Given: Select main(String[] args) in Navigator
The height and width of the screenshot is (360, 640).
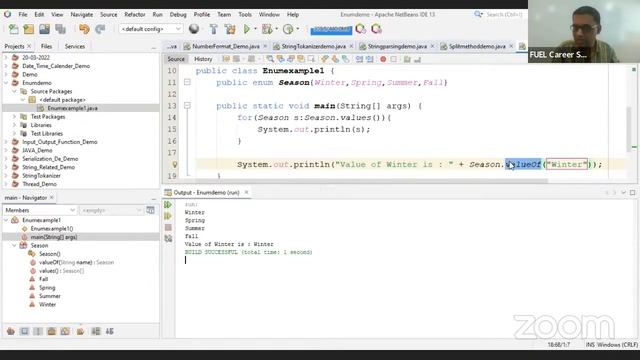Looking at the screenshot, I should [53, 237].
